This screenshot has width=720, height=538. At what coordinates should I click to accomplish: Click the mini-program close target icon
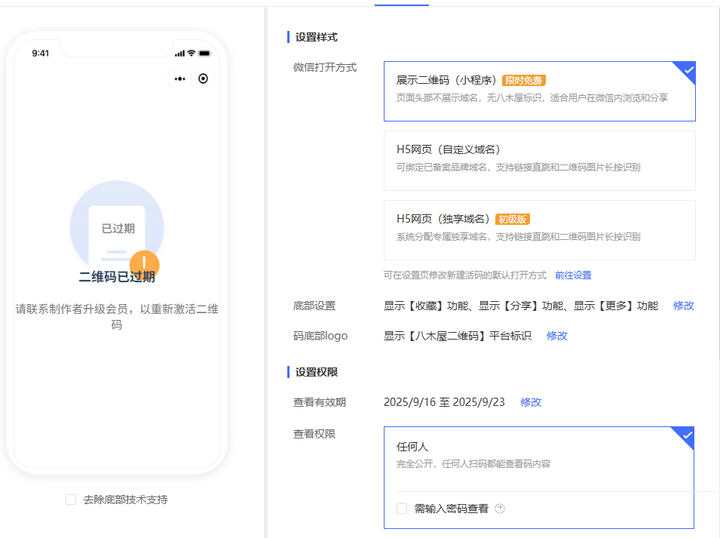pyautogui.click(x=203, y=79)
